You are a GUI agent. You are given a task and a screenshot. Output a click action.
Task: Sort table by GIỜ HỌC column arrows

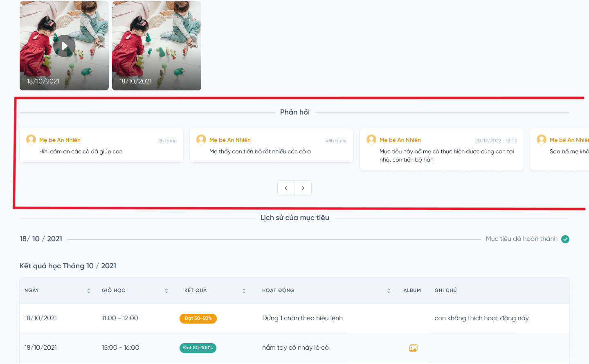pyautogui.click(x=166, y=291)
